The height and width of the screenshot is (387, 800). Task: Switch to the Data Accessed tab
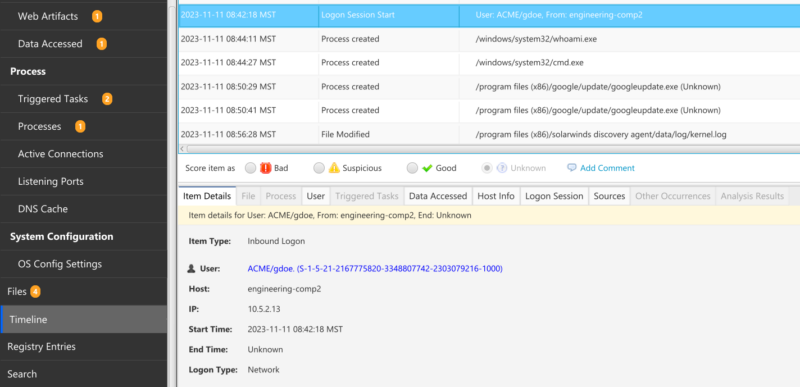pos(438,196)
